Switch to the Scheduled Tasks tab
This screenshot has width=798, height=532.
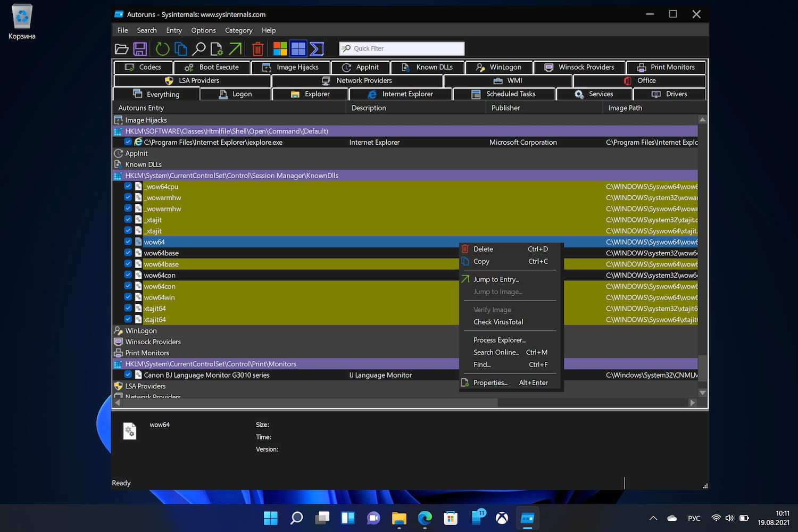point(504,94)
